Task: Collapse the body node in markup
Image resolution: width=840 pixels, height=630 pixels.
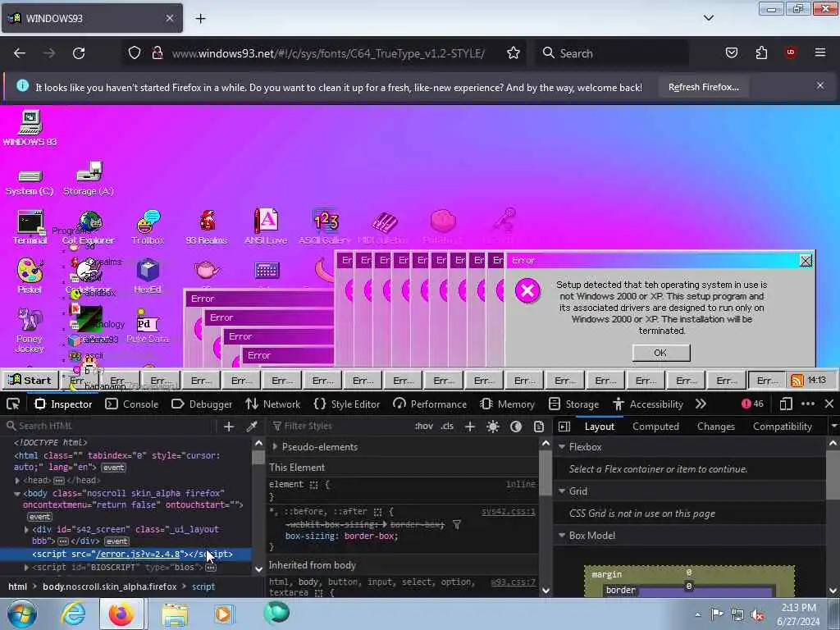Action: click(x=17, y=493)
